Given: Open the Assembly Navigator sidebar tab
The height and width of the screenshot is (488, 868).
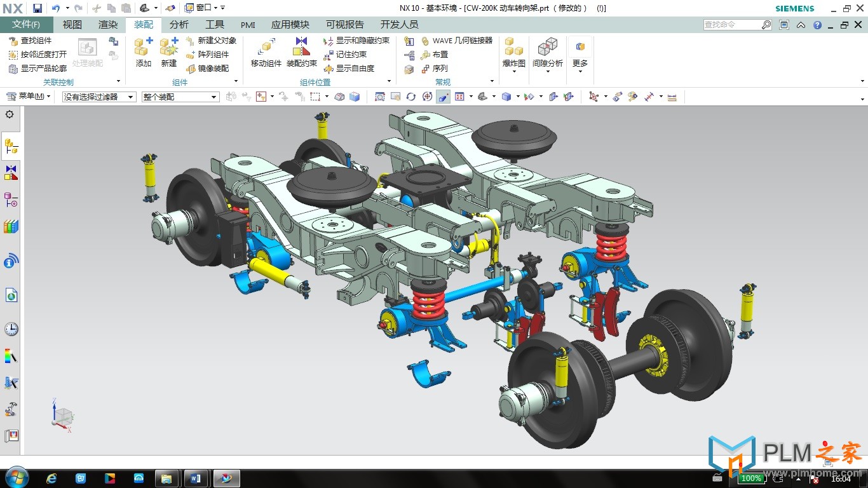Looking at the screenshot, I should (x=11, y=147).
